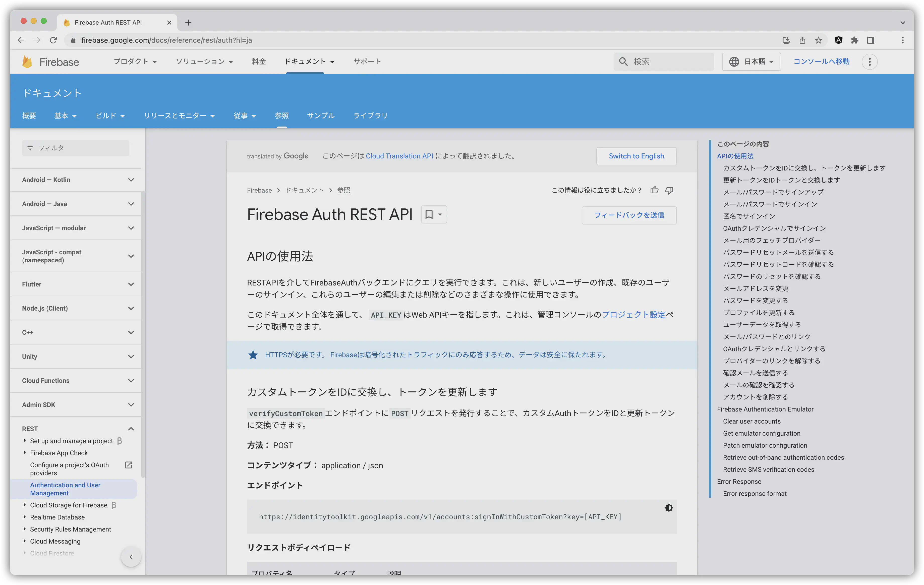Select ライブラリ tab
The height and width of the screenshot is (585, 924).
(x=370, y=116)
